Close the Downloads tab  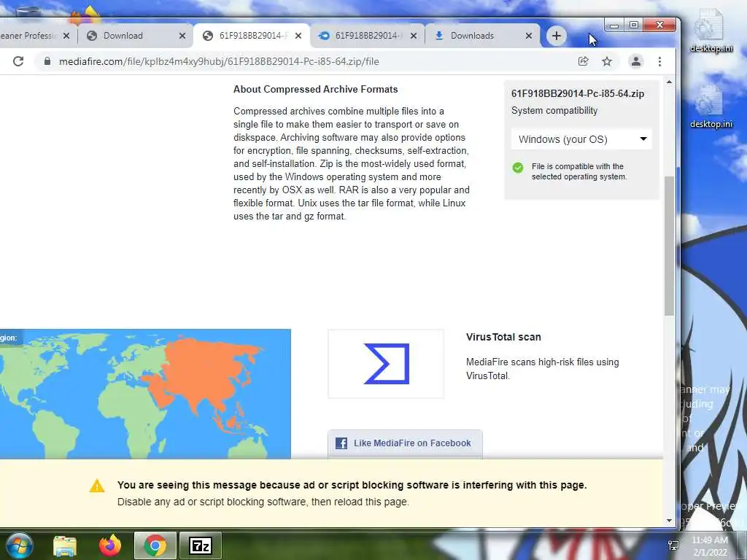tap(529, 36)
